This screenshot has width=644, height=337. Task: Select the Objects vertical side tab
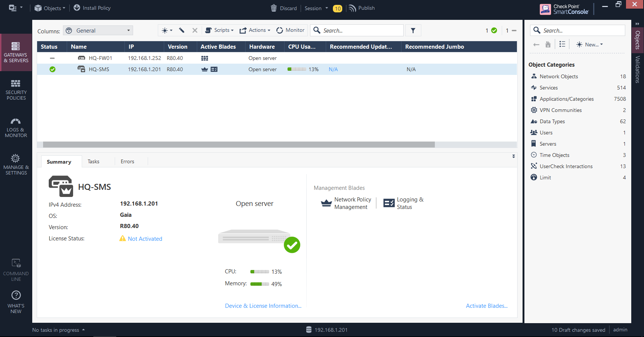(x=638, y=40)
